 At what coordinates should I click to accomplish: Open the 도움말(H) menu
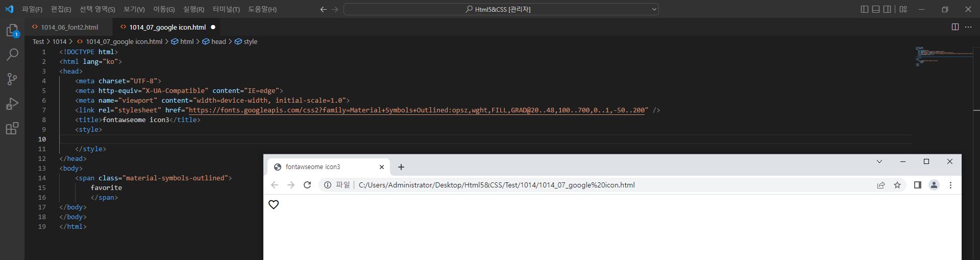tap(262, 9)
